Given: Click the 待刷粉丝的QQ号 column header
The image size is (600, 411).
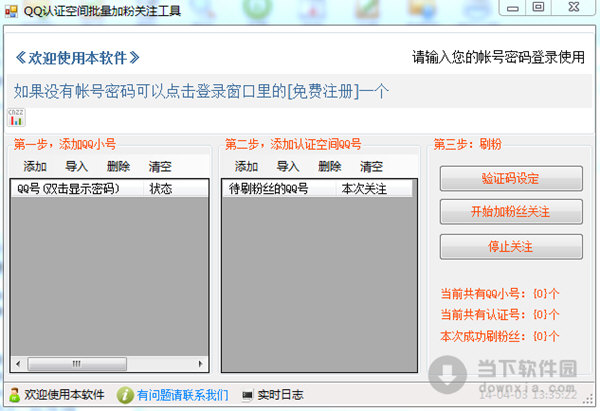Looking at the screenshot, I should tap(279, 189).
